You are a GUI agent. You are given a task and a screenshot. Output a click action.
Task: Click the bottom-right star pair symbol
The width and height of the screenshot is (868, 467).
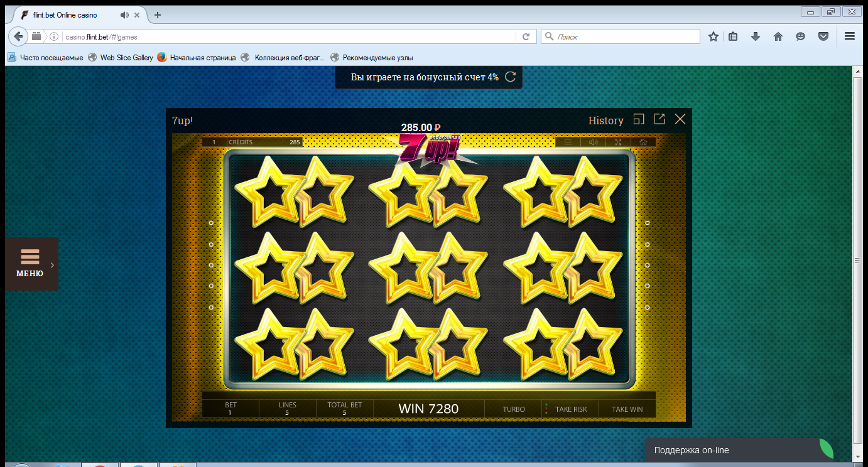tap(563, 344)
